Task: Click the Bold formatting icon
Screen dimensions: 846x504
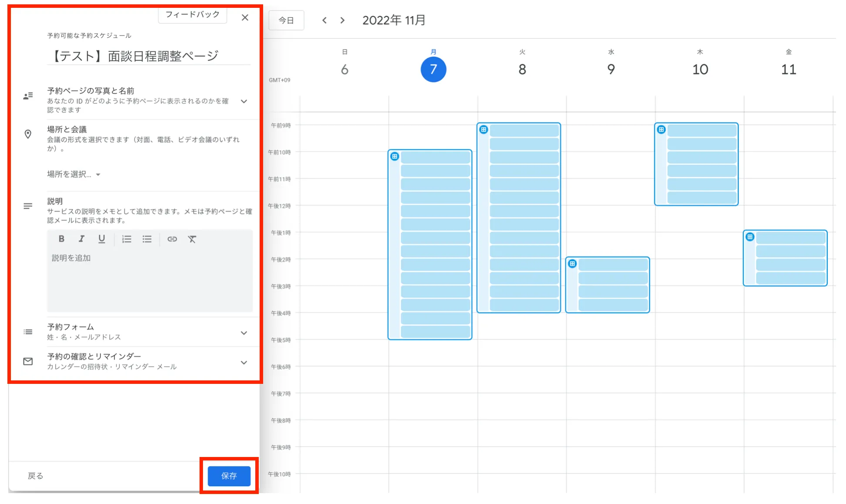Action: (x=61, y=239)
